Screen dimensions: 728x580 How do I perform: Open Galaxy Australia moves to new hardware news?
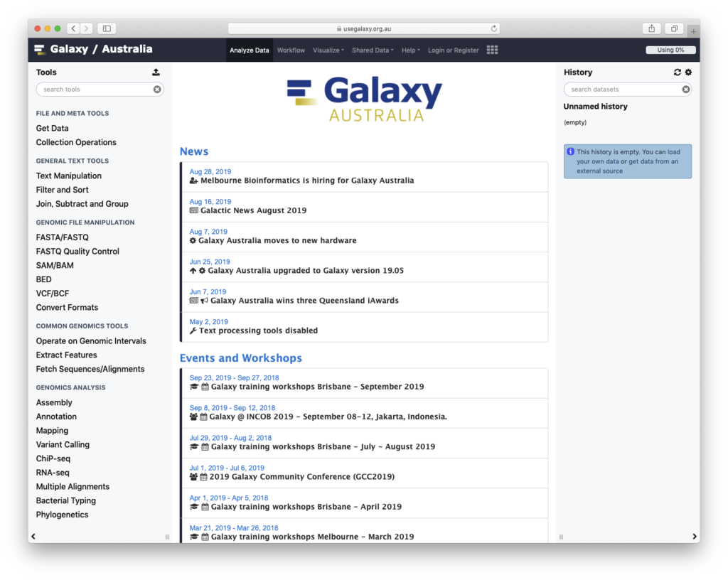click(277, 240)
